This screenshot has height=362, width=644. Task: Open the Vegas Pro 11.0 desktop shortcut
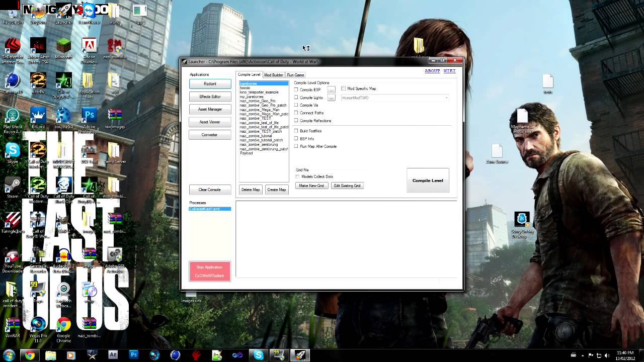pyautogui.click(x=38, y=329)
